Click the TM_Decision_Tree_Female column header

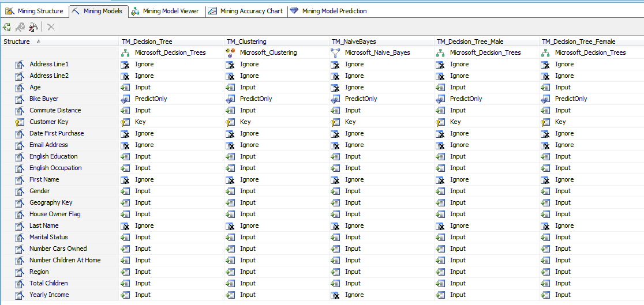591,42
